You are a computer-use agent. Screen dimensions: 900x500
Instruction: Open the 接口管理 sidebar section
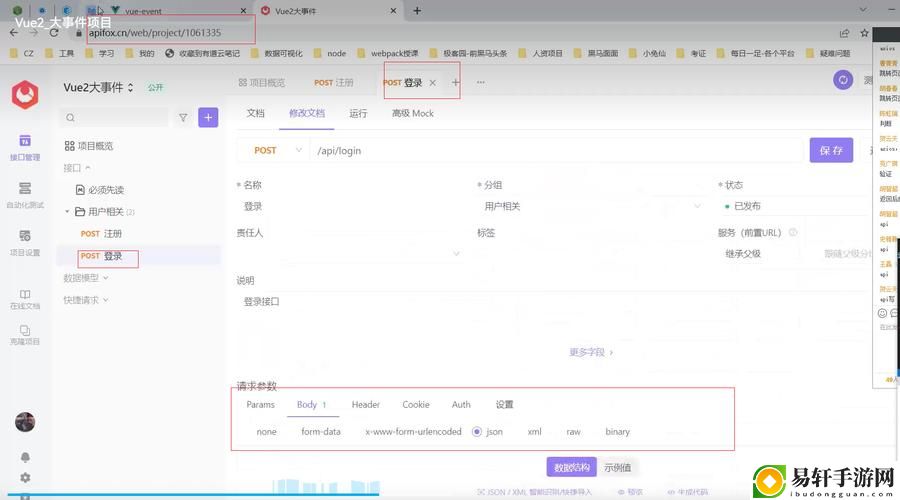pyautogui.click(x=25, y=148)
